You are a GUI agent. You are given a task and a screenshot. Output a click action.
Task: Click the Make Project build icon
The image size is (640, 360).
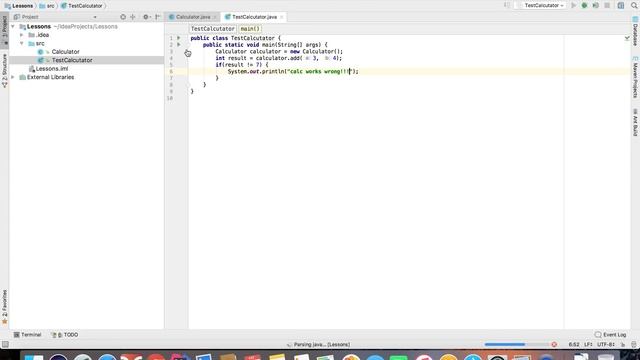pos(507,6)
